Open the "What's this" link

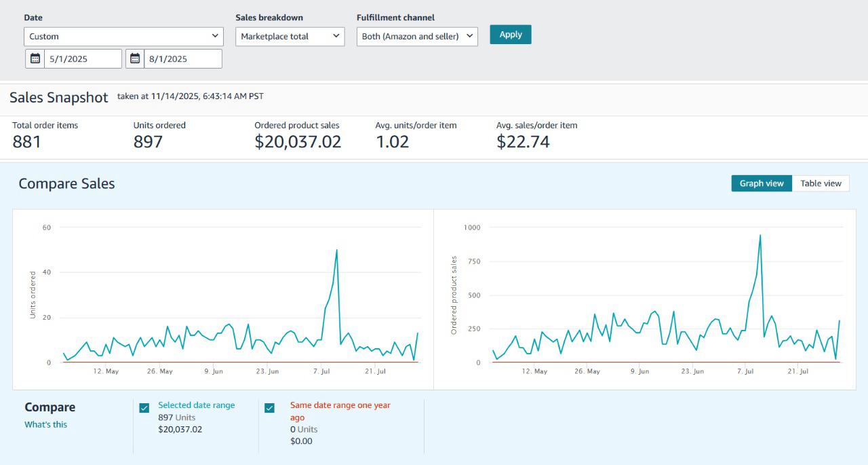point(46,425)
